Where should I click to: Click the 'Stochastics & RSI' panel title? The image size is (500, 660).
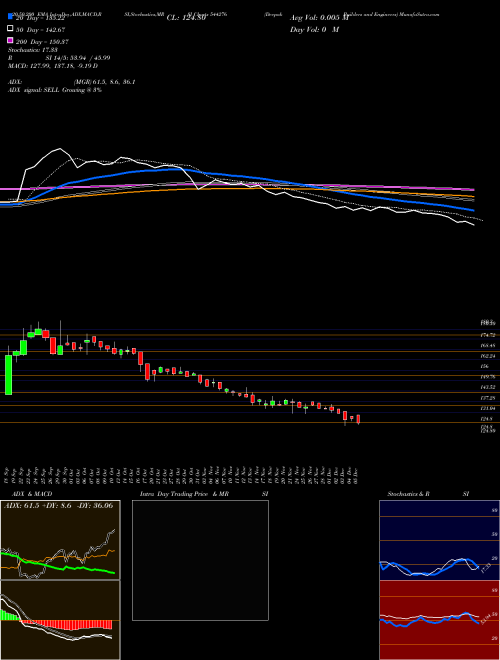pos(428,494)
